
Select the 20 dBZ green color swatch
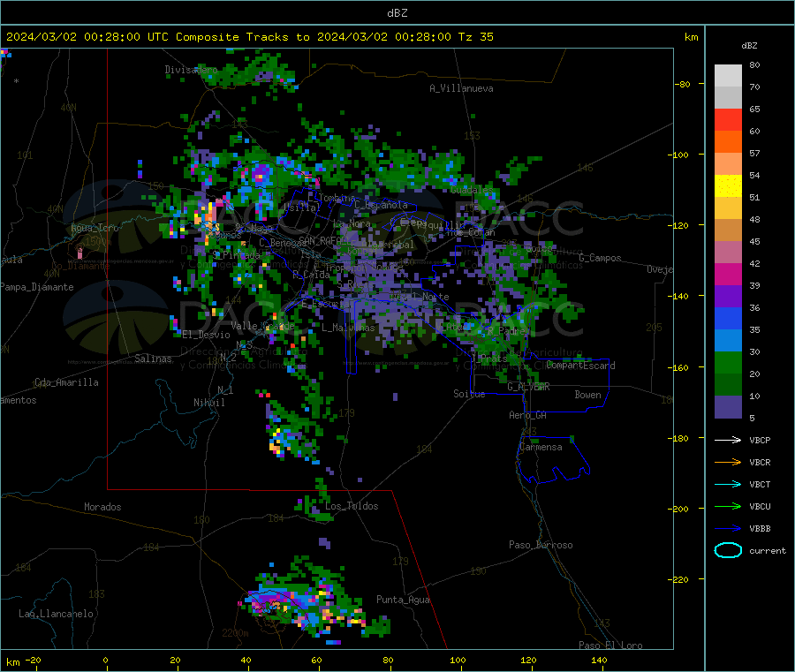pos(728,362)
